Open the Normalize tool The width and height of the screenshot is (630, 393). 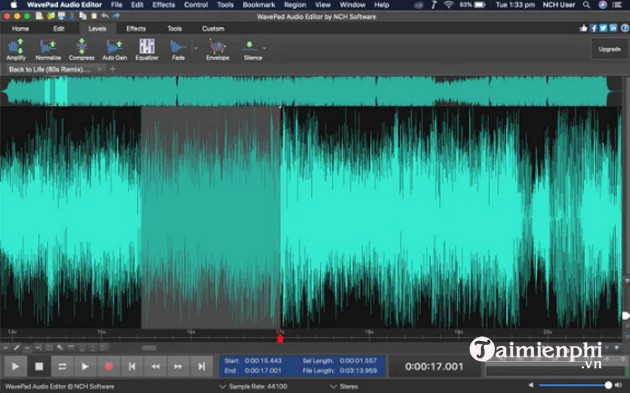point(48,49)
